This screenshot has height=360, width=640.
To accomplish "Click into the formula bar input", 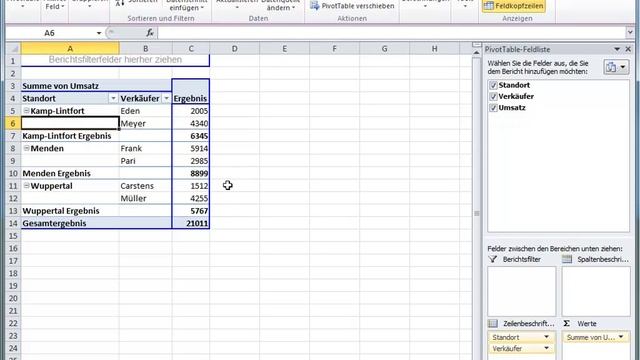I will (x=391, y=33).
